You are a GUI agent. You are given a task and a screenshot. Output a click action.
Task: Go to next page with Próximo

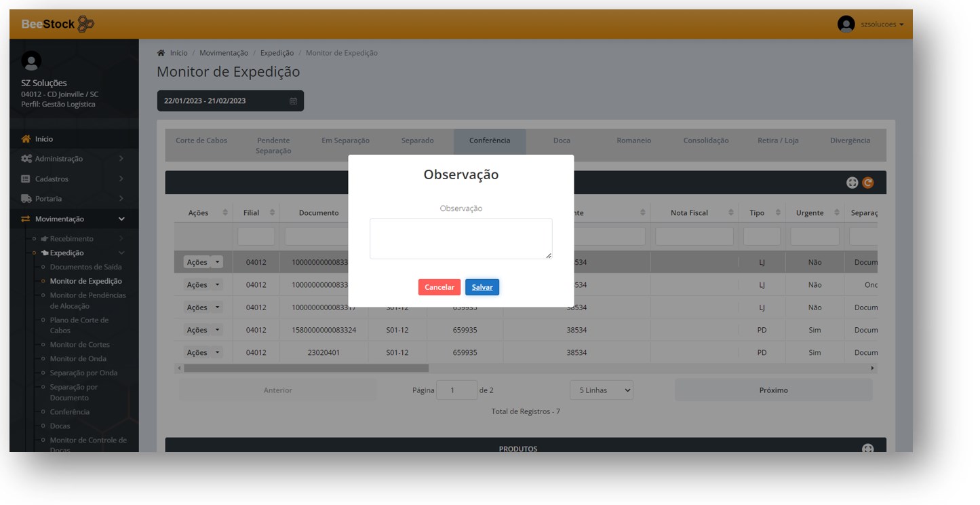(x=773, y=390)
